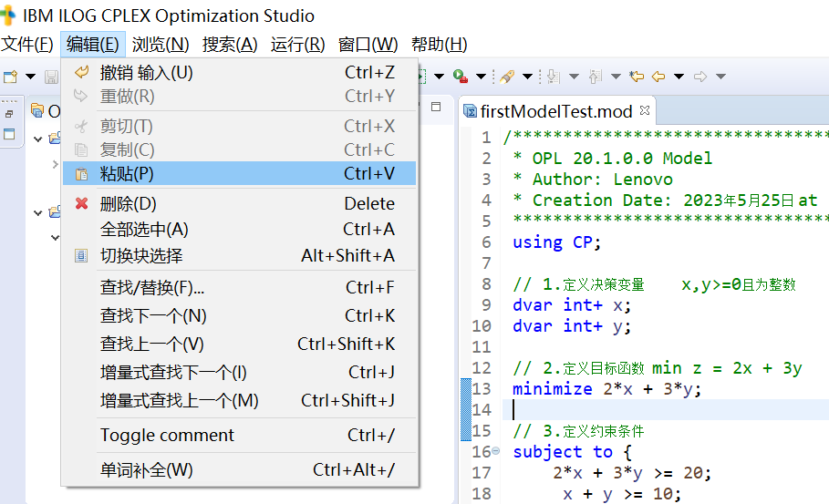Open the Forward history dropdown arrow
The height and width of the screenshot is (504, 829).
coord(720,77)
